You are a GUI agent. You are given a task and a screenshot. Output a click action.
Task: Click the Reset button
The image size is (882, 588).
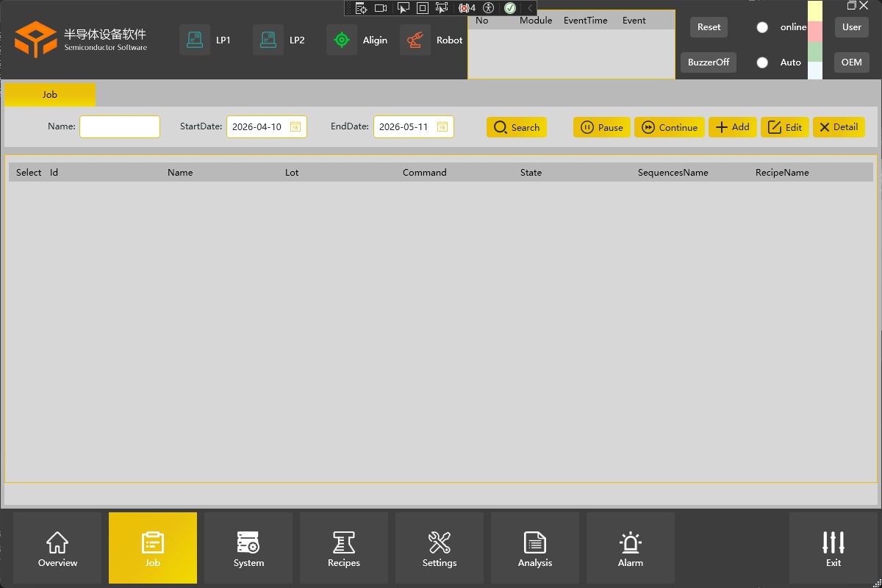click(709, 27)
